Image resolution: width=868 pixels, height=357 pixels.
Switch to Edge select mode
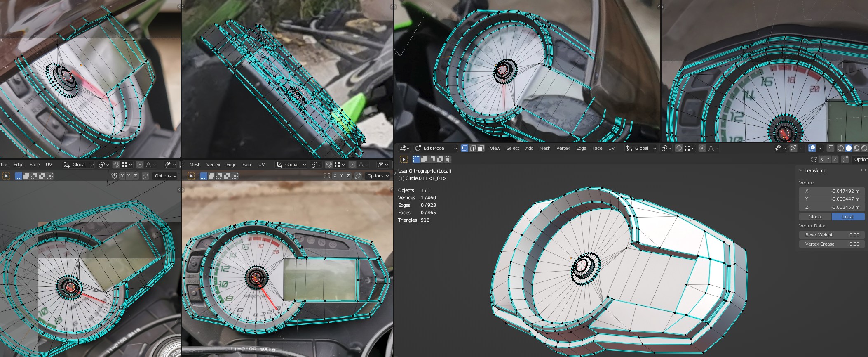(x=473, y=148)
